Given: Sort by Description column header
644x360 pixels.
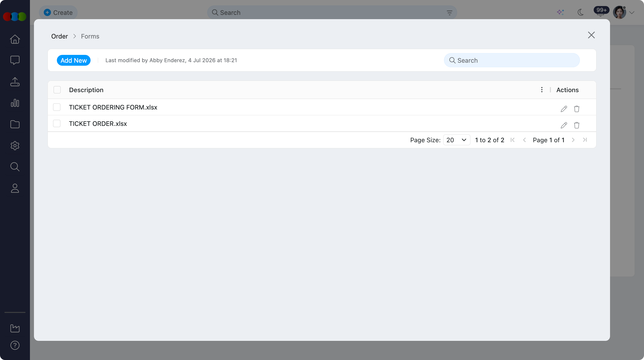Looking at the screenshot, I should tap(86, 90).
